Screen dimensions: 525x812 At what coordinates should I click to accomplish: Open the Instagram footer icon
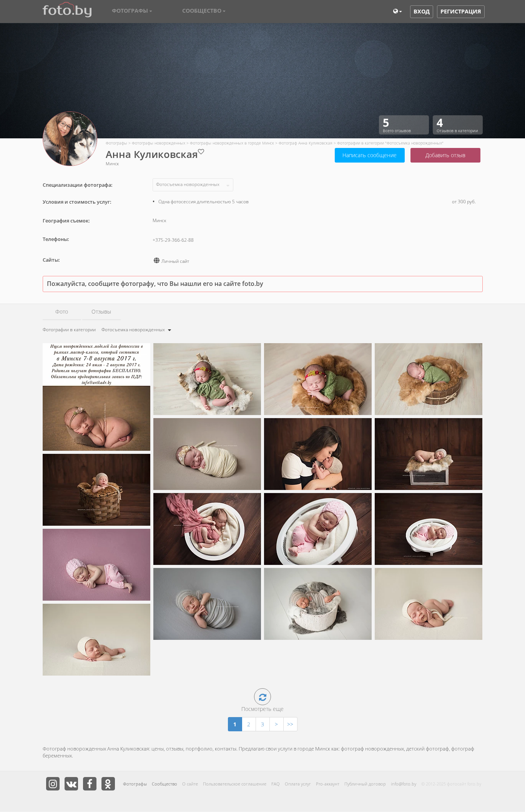(x=53, y=784)
